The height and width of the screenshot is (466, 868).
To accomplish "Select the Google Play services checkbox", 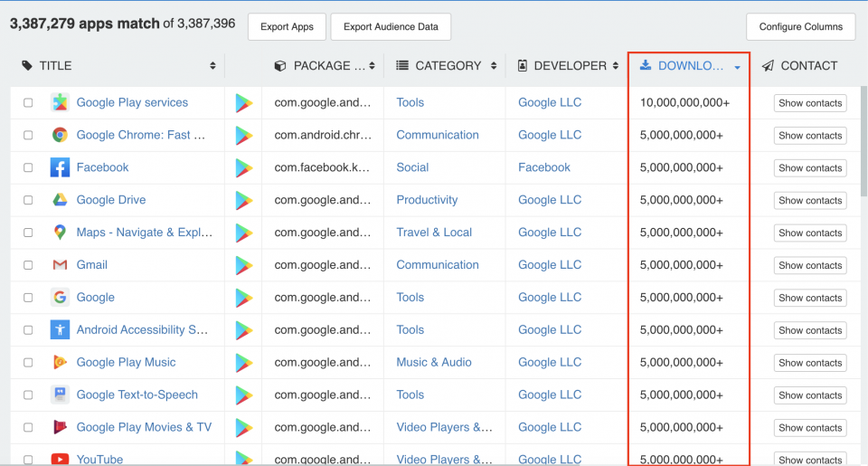I will pos(28,102).
